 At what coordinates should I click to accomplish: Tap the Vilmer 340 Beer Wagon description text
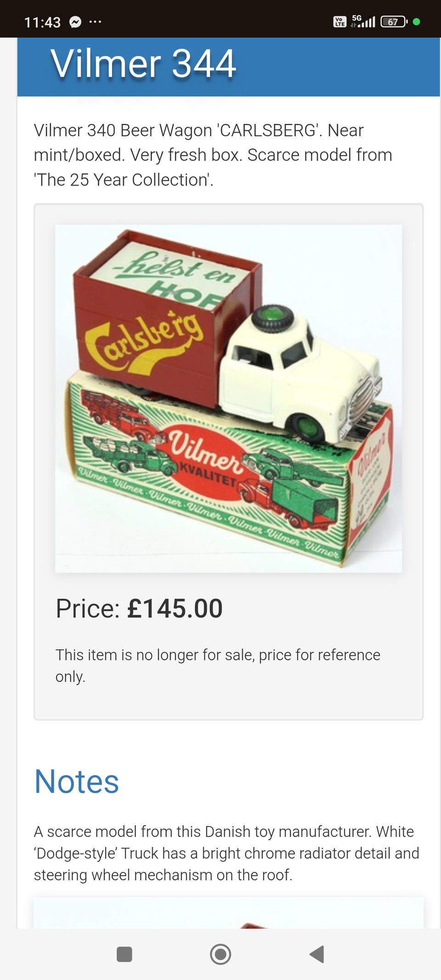pyautogui.click(x=213, y=155)
